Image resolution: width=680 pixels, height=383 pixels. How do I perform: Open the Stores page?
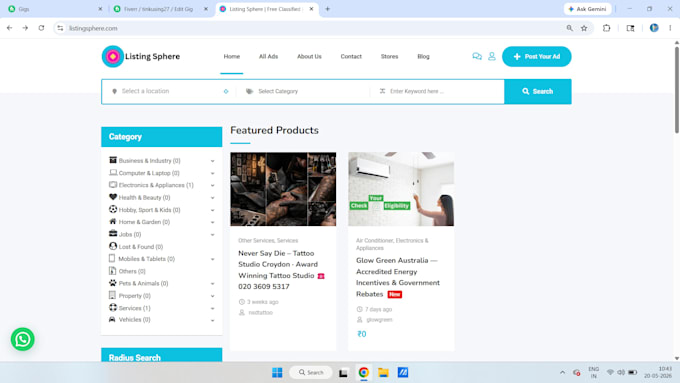(x=389, y=56)
